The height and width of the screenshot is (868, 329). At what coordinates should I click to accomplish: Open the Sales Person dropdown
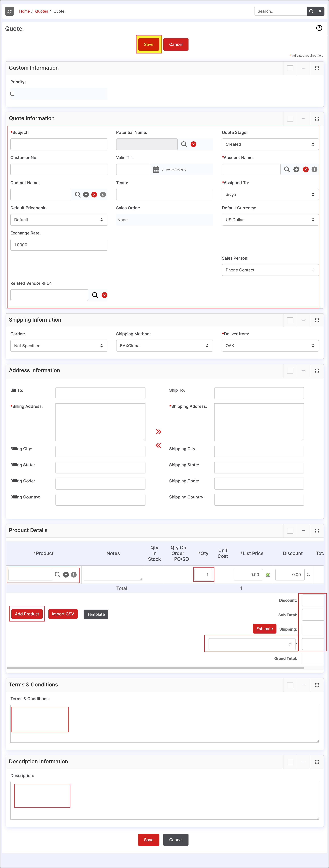(x=270, y=270)
